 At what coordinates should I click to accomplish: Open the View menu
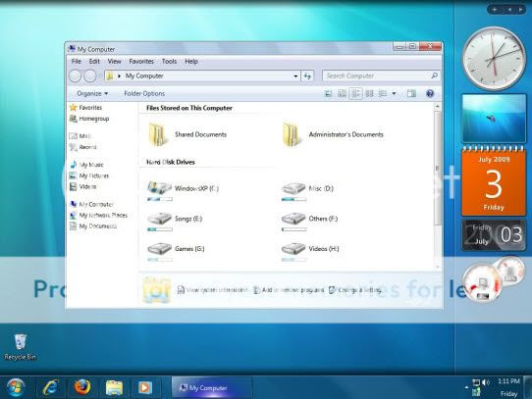click(114, 62)
